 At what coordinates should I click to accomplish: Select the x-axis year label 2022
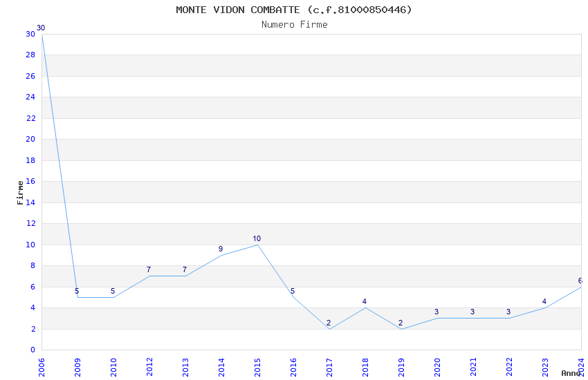tap(509, 368)
